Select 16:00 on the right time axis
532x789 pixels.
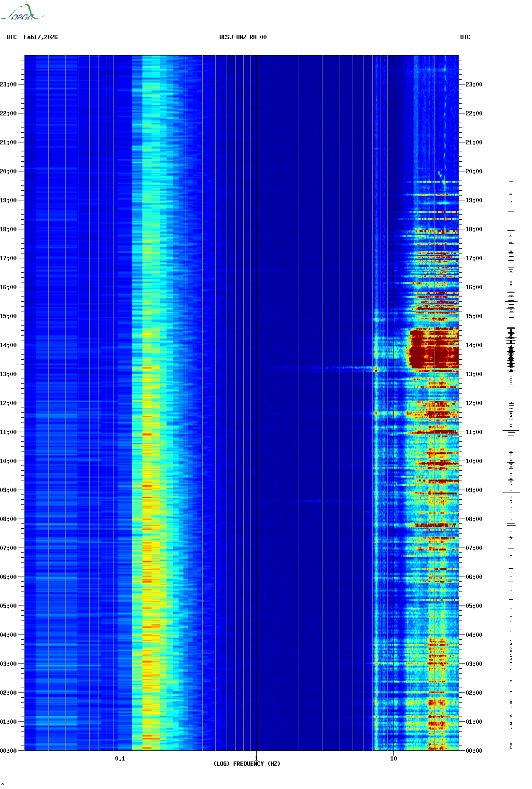[x=474, y=287]
